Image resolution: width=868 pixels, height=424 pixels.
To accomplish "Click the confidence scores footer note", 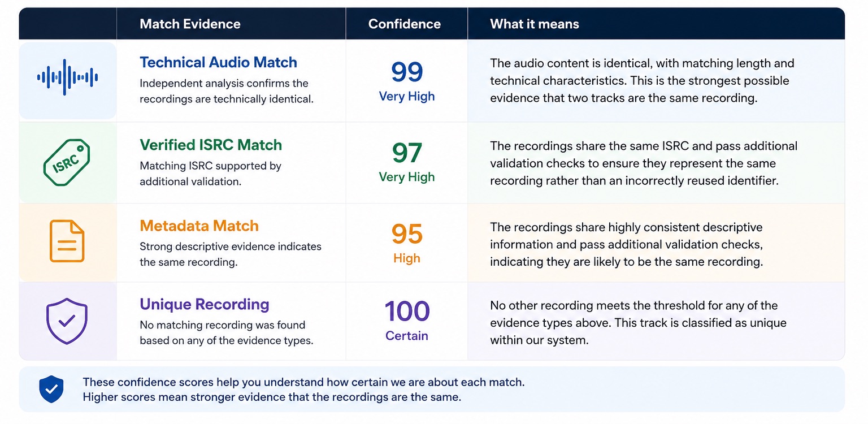I will tap(303, 390).
